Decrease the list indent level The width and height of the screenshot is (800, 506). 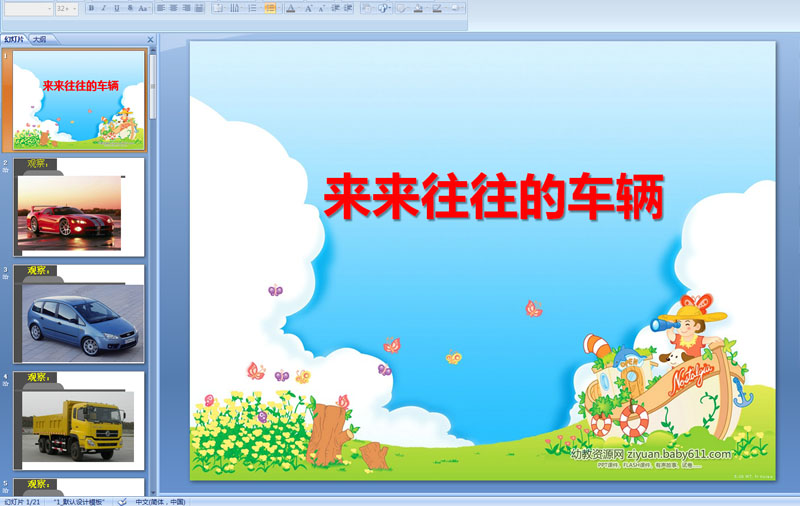(335, 8)
